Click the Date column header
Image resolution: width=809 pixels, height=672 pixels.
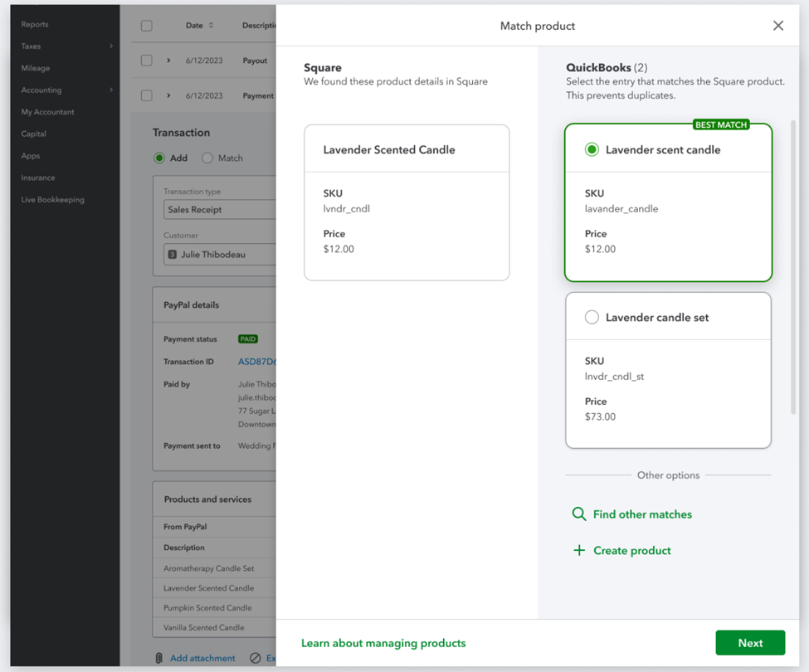(x=194, y=25)
